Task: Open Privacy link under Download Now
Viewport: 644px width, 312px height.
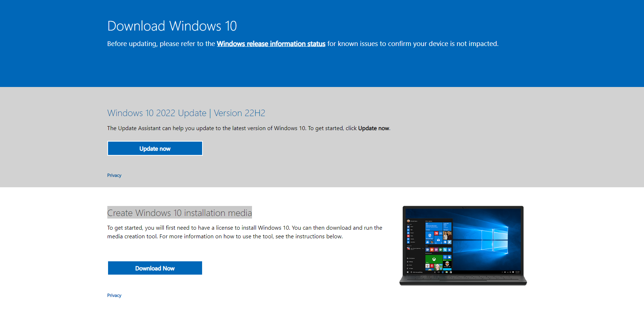Action: click(x=114, y=295)
